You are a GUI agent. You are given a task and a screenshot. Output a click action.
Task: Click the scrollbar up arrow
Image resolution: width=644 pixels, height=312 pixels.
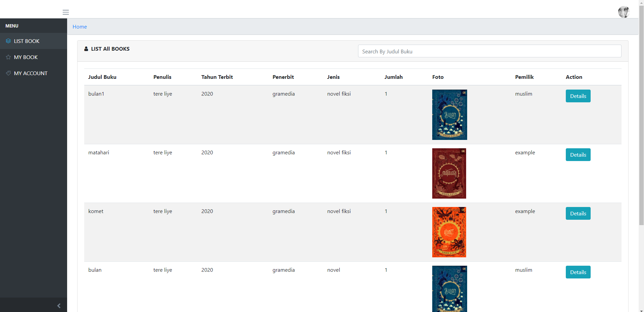pos(641,2)
